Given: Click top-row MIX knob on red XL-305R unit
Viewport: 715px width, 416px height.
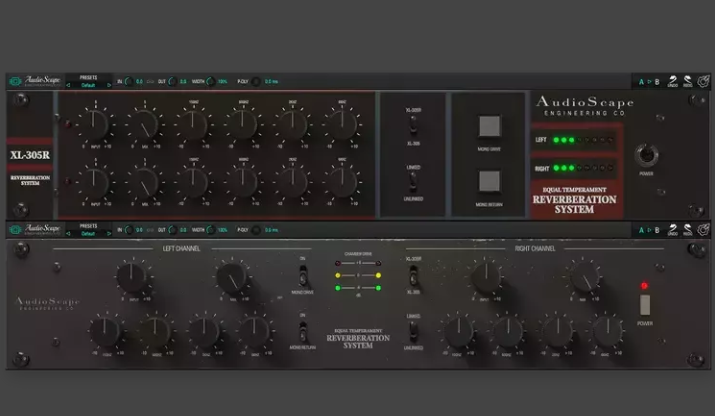Looking at the screenshot, I should [x=144, y=123].
